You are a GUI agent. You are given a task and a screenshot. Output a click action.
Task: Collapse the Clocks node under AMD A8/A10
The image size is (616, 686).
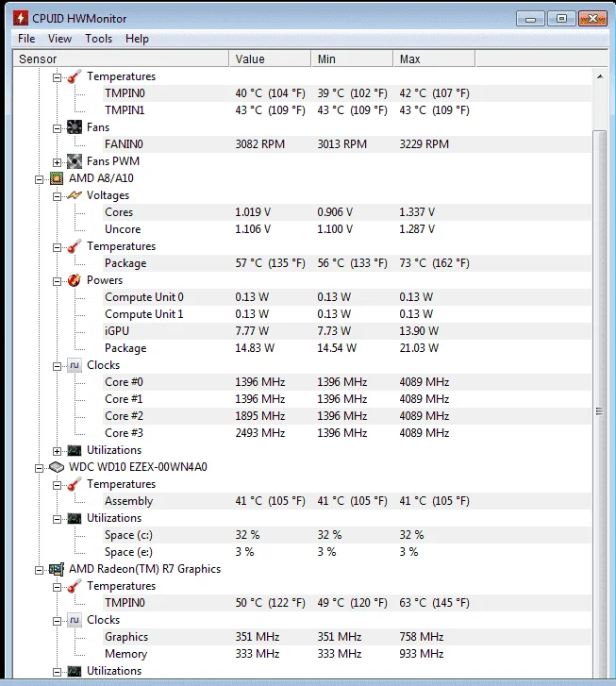point(57,366)
